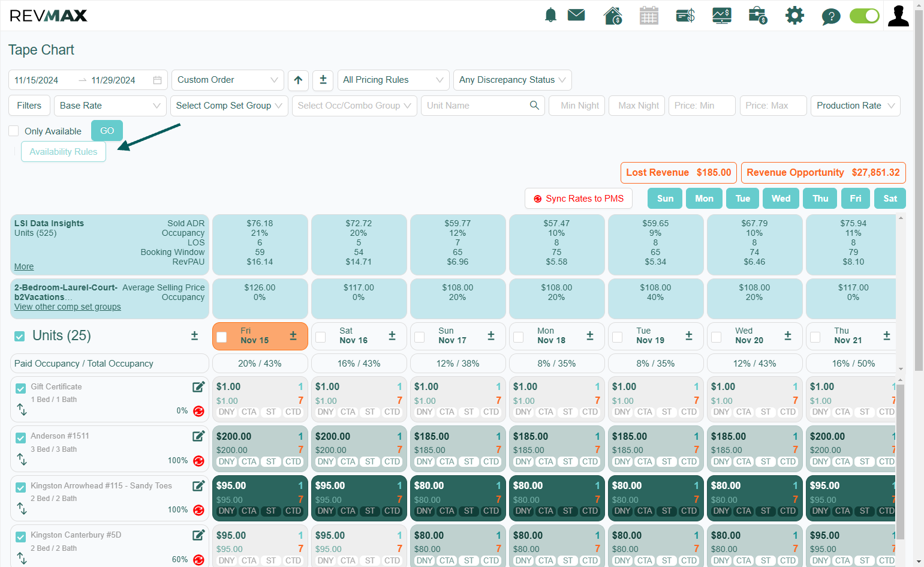
Task: Open the Custom Order dropdown
Action: 228,80
